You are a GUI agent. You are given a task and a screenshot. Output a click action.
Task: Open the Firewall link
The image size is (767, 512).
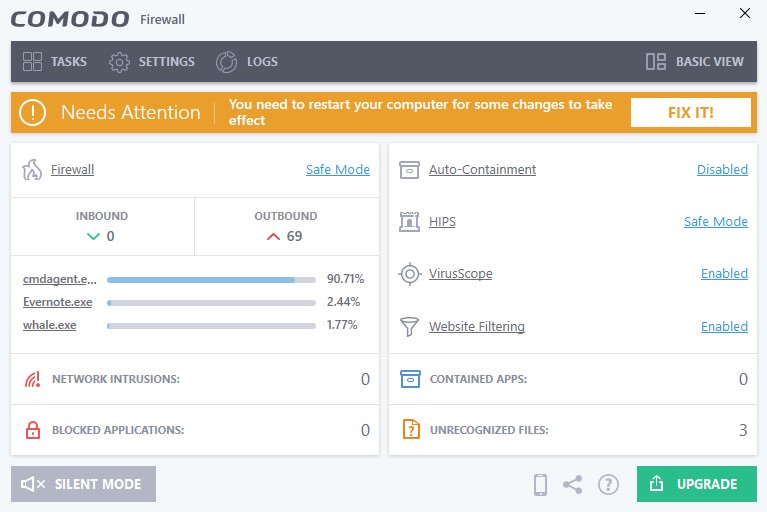coord(72,170)
